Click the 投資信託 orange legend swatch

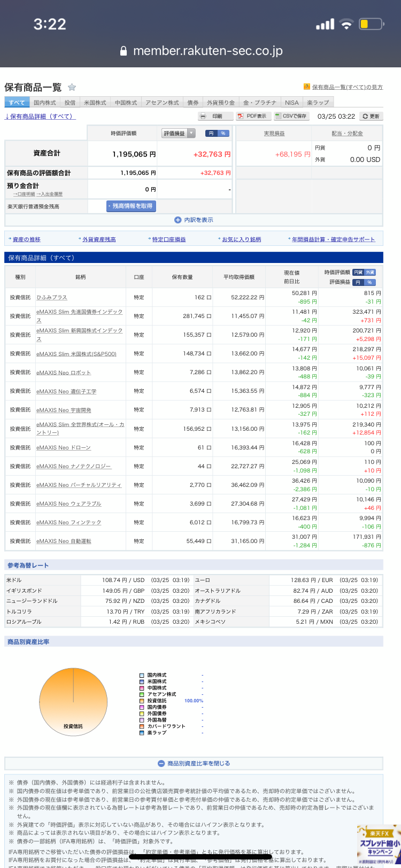142,701
